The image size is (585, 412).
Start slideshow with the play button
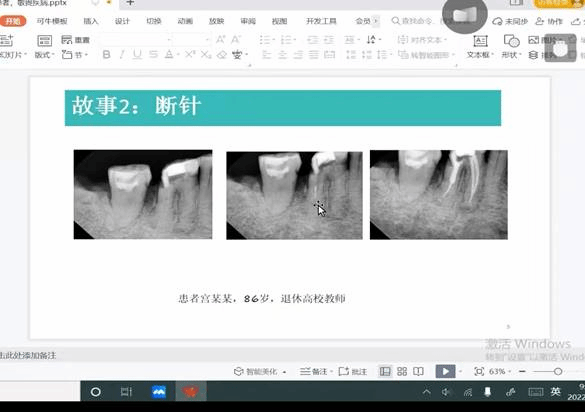(445, 371)
